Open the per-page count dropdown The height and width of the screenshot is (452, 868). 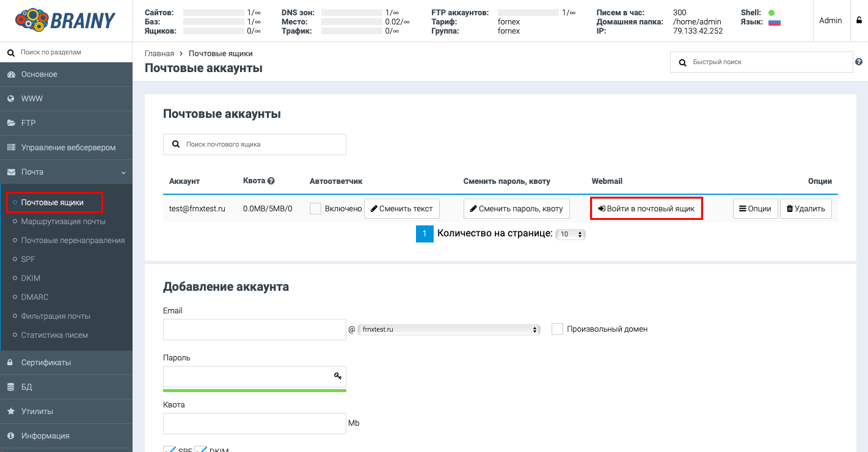[571, 235]
